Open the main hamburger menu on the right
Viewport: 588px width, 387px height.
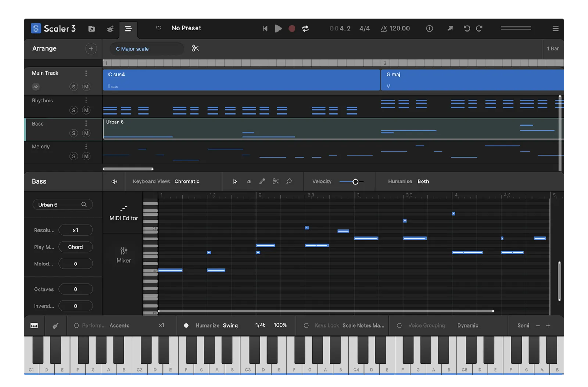(x=555, y=28)
